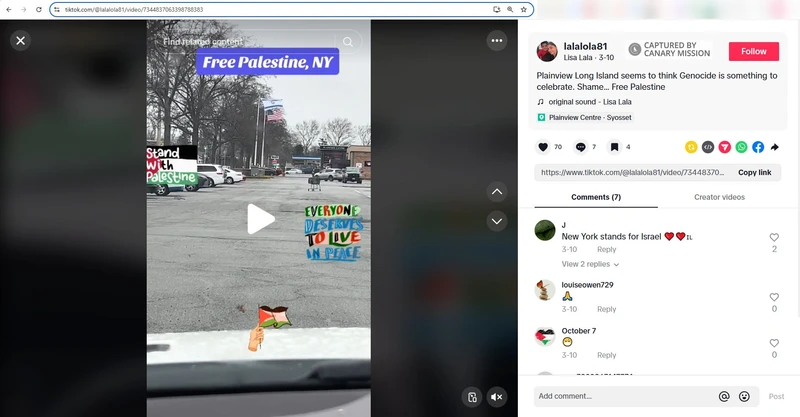Switch to Creator videos tab
The height and width of the screenshot is (417, 800).
pos(719,197)
